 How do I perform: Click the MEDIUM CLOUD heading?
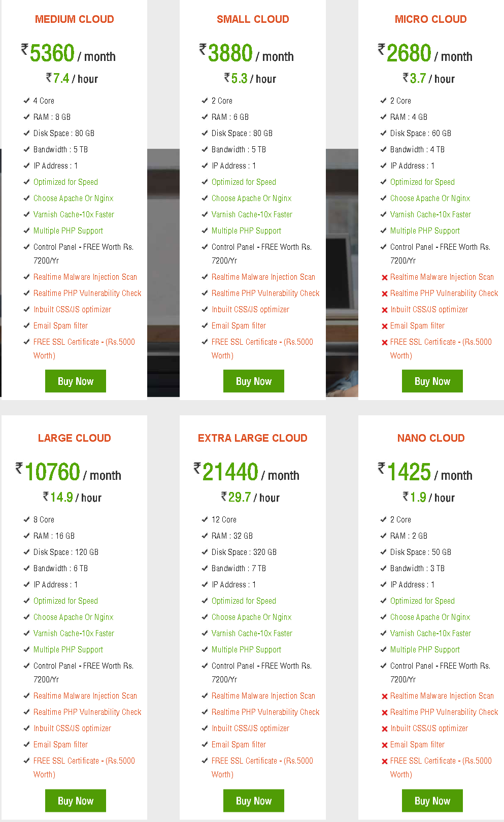(x=75, y=19)
